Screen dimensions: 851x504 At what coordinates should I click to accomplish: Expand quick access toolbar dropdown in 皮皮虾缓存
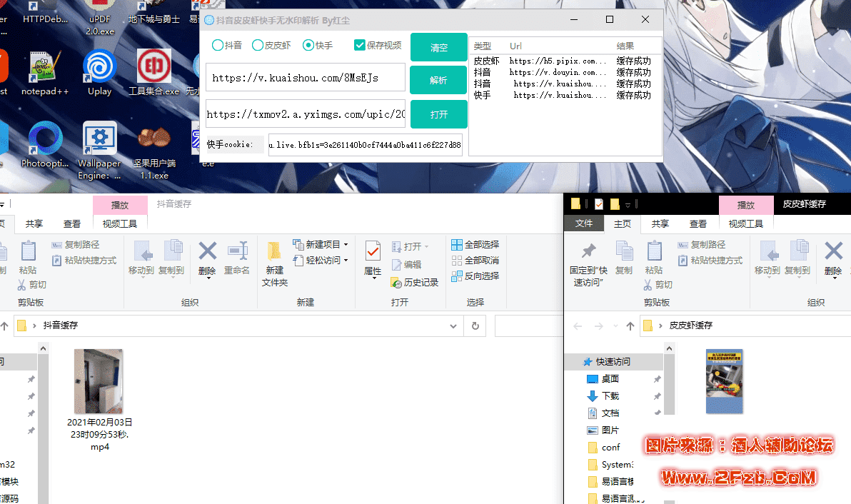click(x=628, y=205)
